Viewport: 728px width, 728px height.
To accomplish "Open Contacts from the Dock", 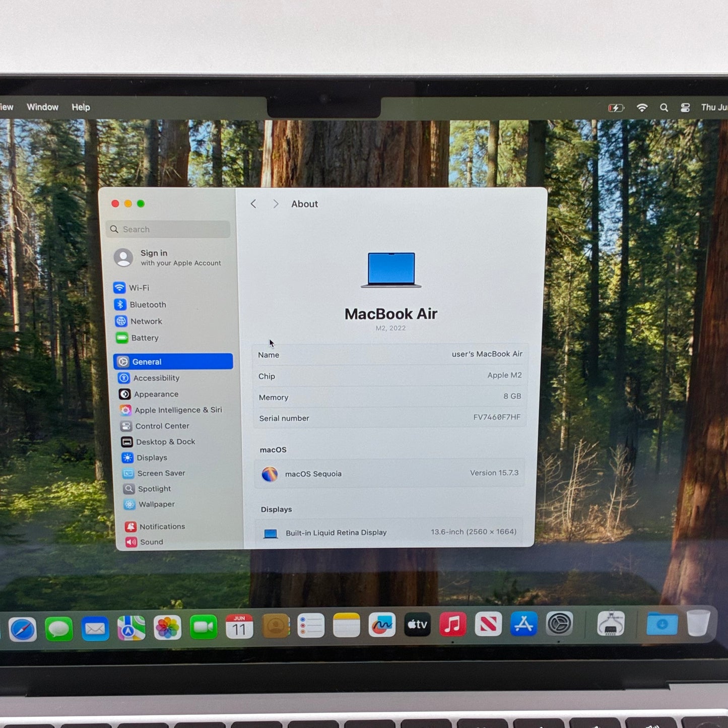I will (276, 626).
